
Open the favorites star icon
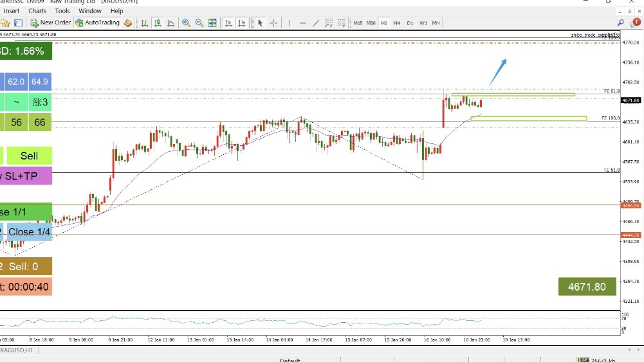tap(5, 23)
